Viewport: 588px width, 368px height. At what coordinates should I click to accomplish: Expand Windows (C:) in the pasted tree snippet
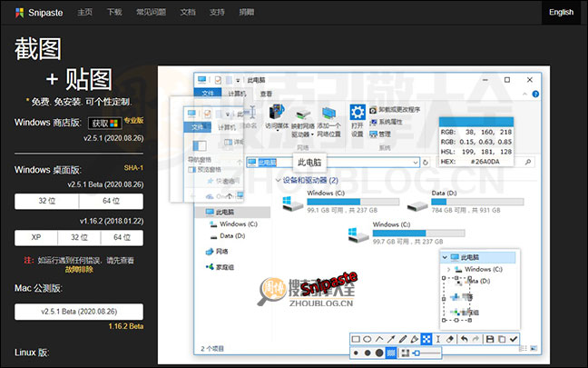pos(448,269)
